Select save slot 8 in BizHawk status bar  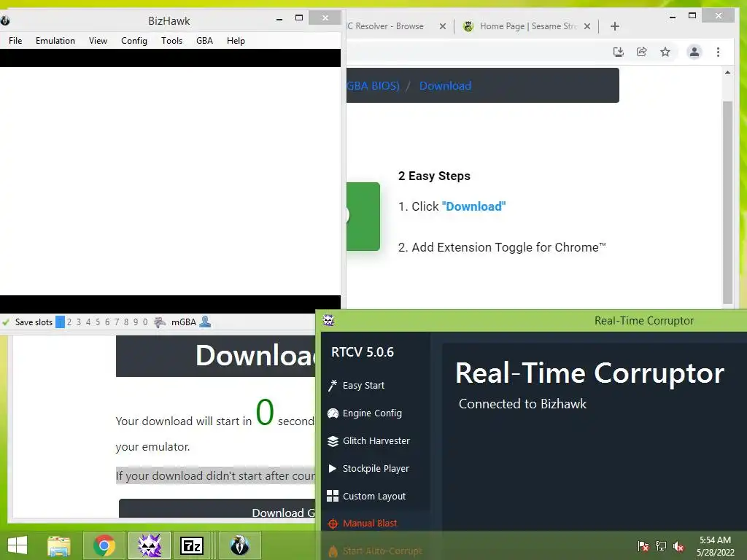[126, 322]
